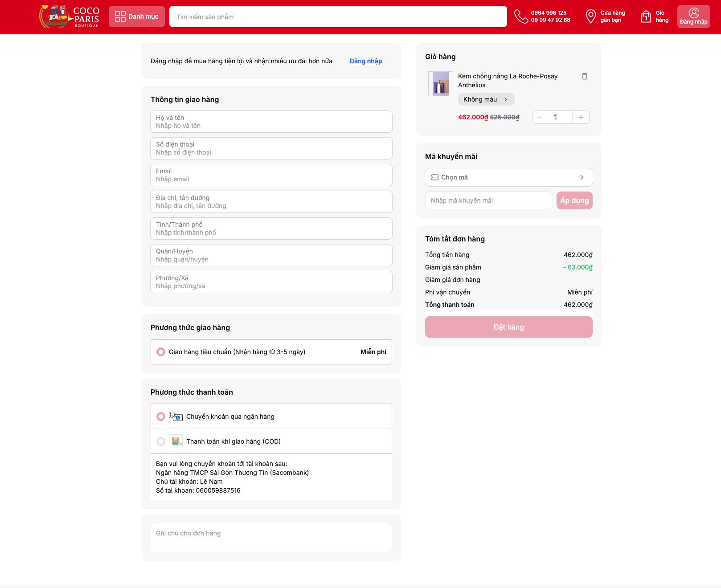Select Chuyển khoản qua ngân hàng radio
The image size is (721, 588).
point(161,416)
